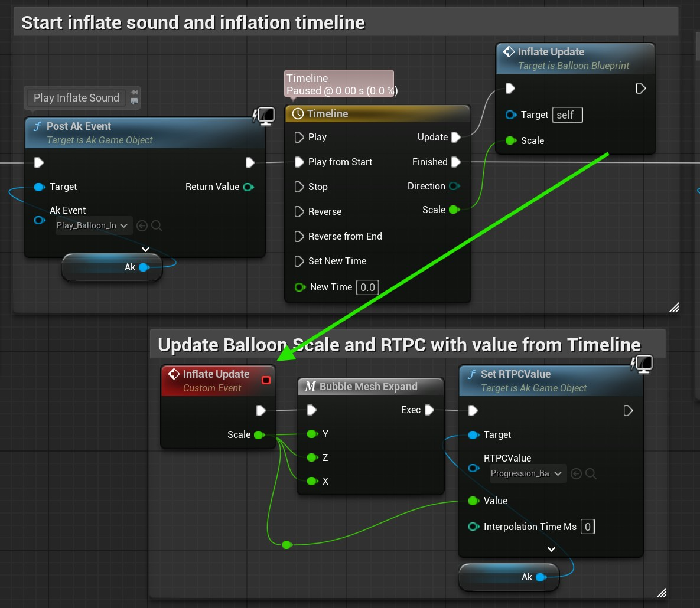Expand the Post Ak Event node advanced pins
700x608 pixels.
pyautogui.click(x=145, y=249)
